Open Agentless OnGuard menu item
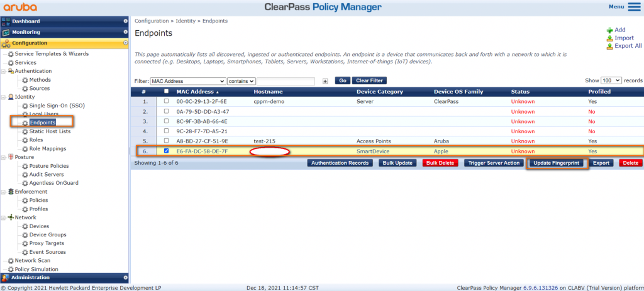The width and height of the screenshot is (644, 291). (x=54, y=183)
